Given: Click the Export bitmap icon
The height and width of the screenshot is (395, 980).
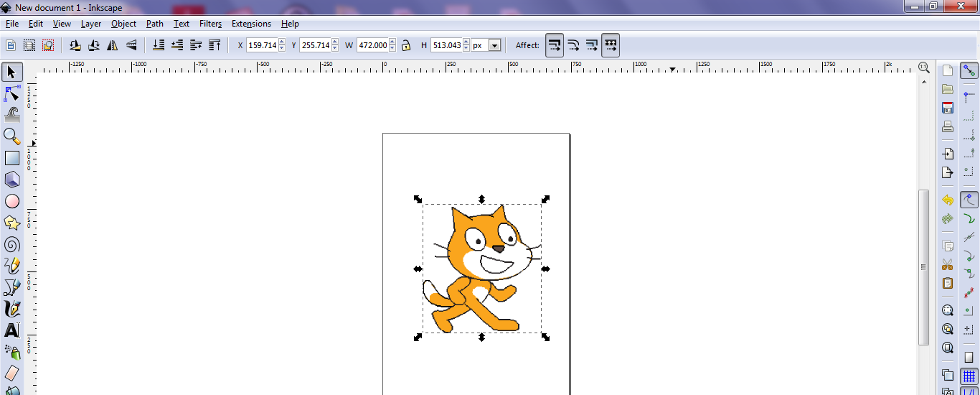Looking at the screenshot, I should coord(948,172).
